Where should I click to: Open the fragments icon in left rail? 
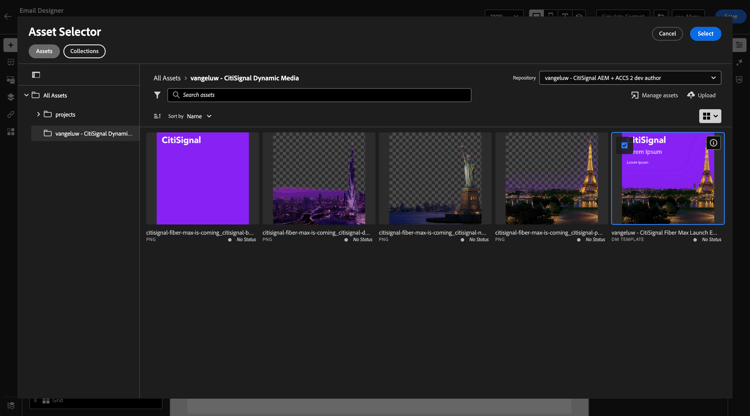click(11, 80)
